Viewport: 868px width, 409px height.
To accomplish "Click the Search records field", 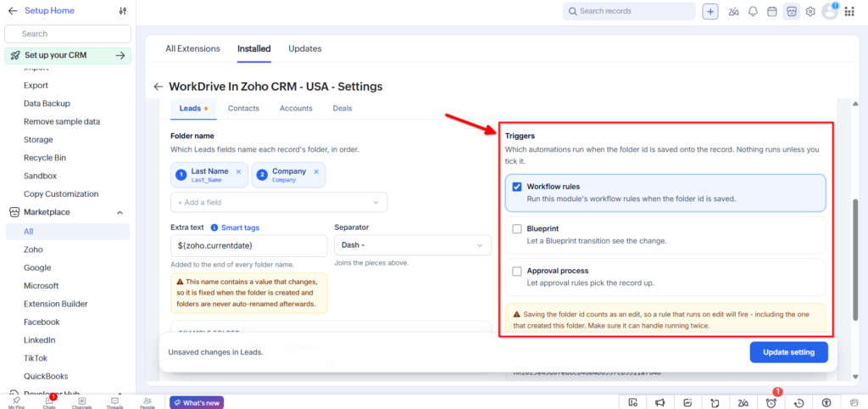I will coord(629,11).
